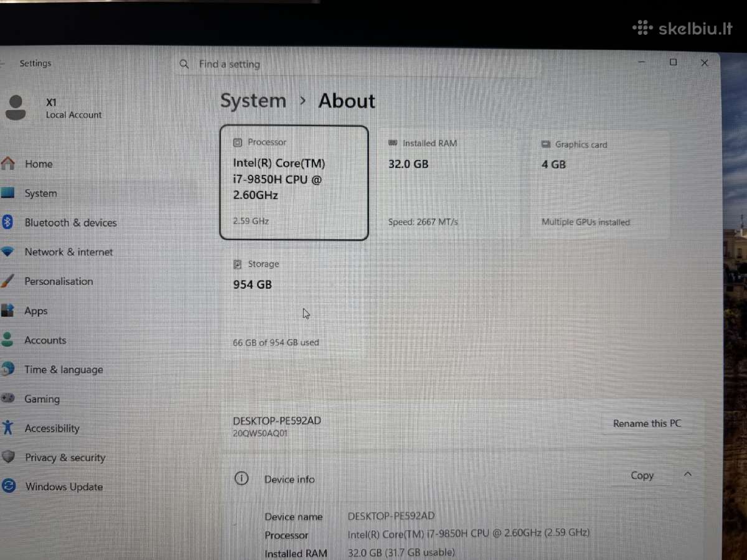Image resolution: width=747 pixels, height=560 pixels.
Task: Open the Home settings icon
Action: 7,164
